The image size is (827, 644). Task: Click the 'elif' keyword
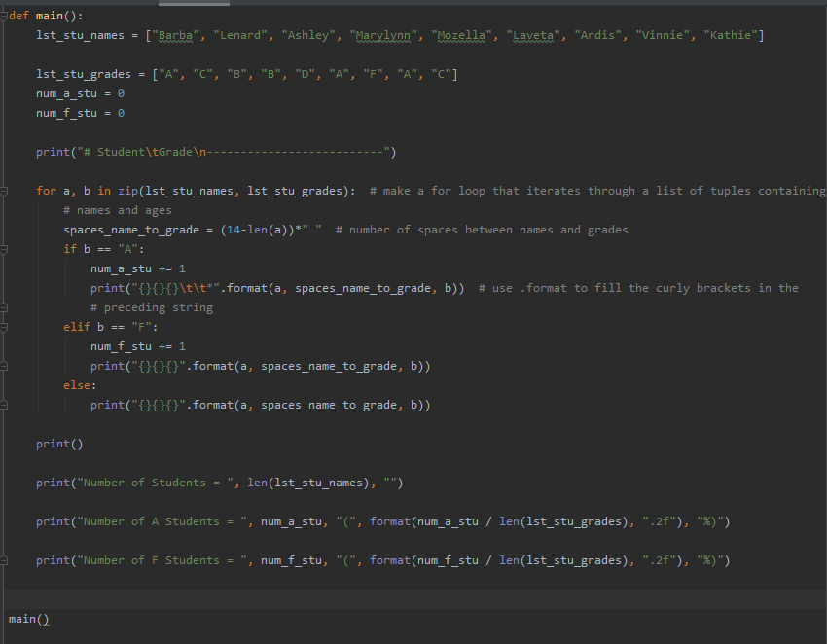pos(77,327)
